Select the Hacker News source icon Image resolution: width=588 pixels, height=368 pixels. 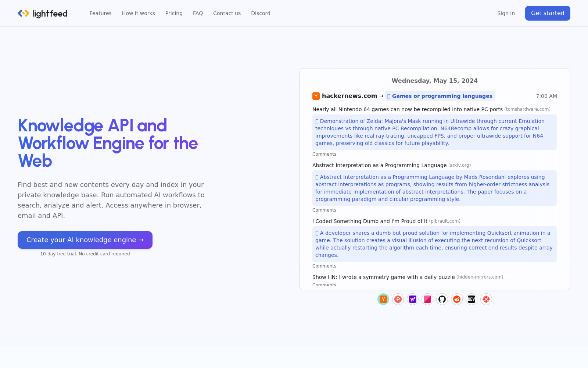[x=383, y=299]
